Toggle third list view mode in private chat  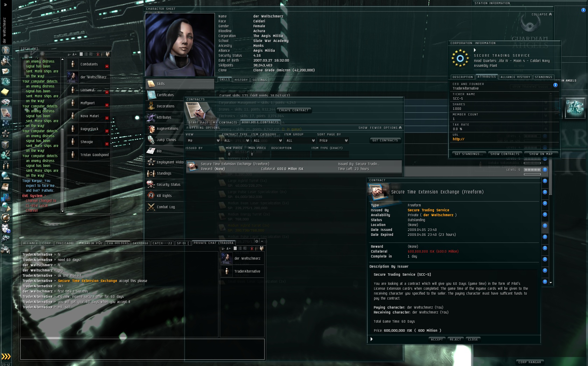pos(245,248)
